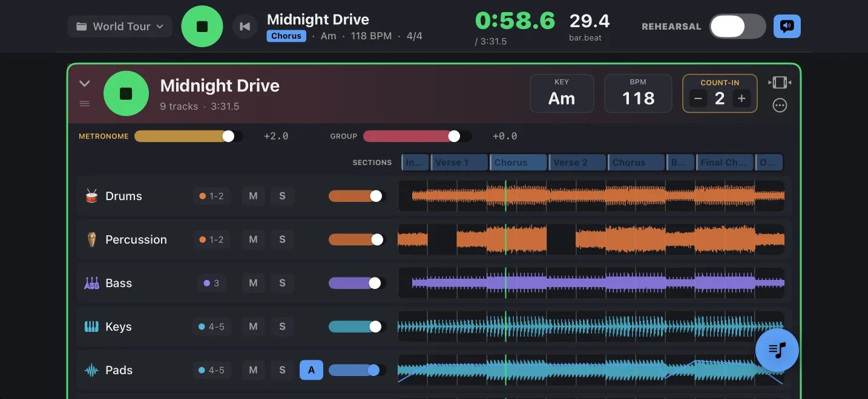Toggle automation A button on Pads
868x399 pixels.
(x=311, y=370)
